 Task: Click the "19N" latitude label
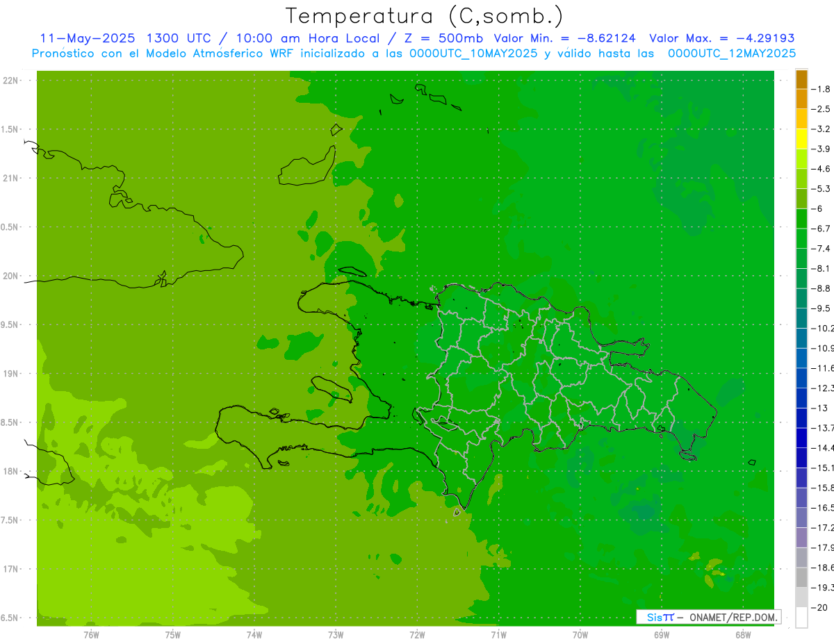(x=11, y=374)
